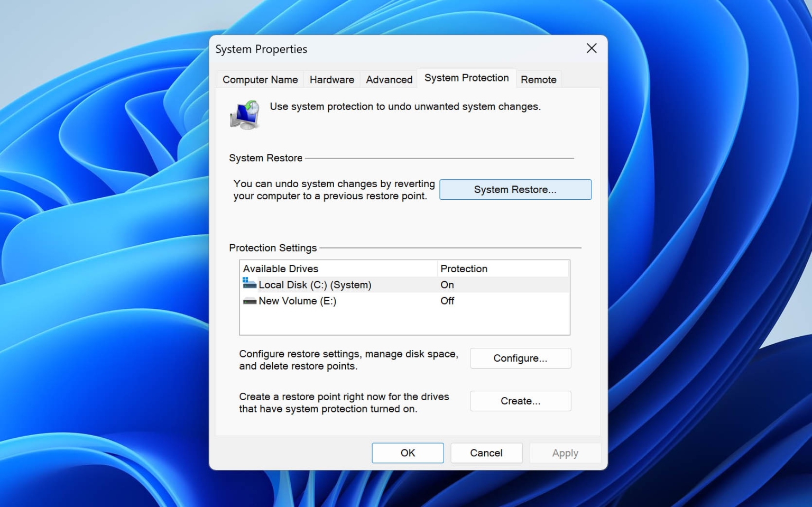812x507 pixels.
Task: Close the System Properties dialog
Action: [x=592, y=49]
